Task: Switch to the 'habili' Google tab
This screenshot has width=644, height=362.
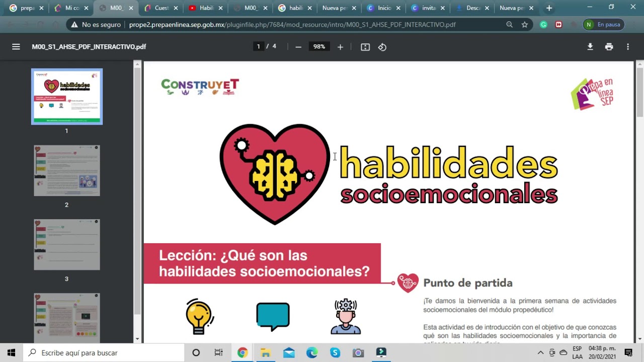Action: [x=295, y=8]
